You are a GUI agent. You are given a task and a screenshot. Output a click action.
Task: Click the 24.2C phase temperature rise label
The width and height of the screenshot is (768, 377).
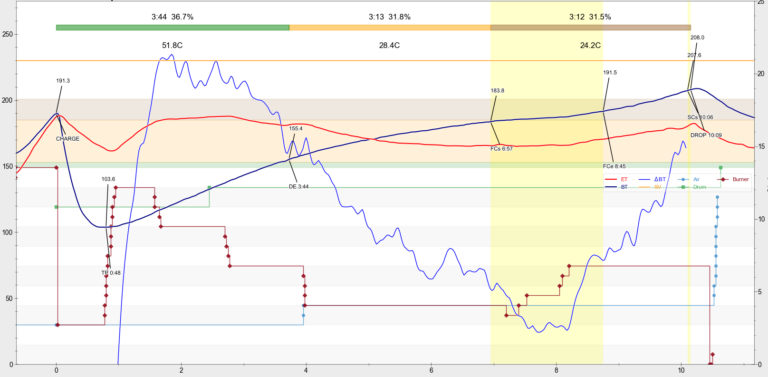[x=590, y=46]
